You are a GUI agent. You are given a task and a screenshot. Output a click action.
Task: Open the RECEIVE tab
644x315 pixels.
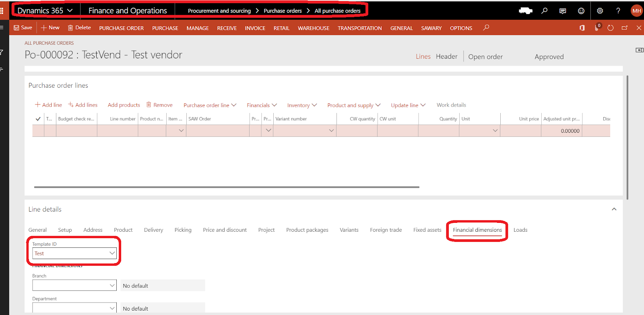point(227,28)
